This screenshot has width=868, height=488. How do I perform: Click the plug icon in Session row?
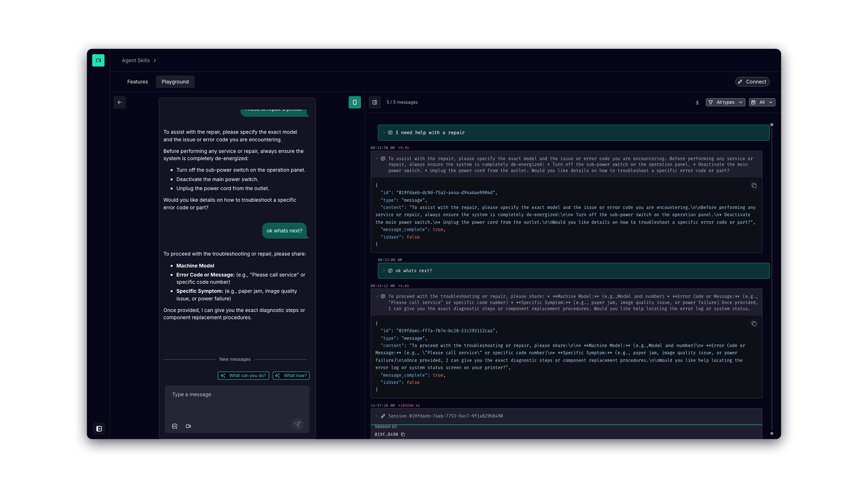(383, 416)
